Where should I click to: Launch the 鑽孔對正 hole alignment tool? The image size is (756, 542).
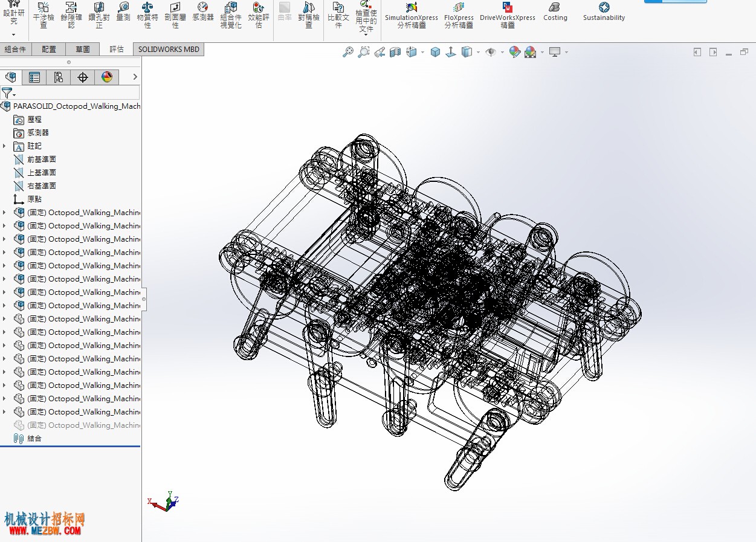[99, 15]
